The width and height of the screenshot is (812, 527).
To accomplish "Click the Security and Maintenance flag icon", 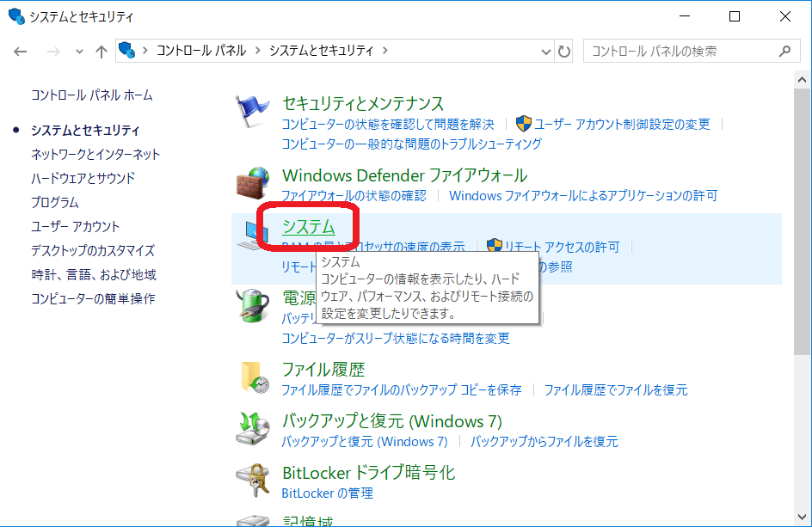I will pyautogui.click(x=252, y=111).
